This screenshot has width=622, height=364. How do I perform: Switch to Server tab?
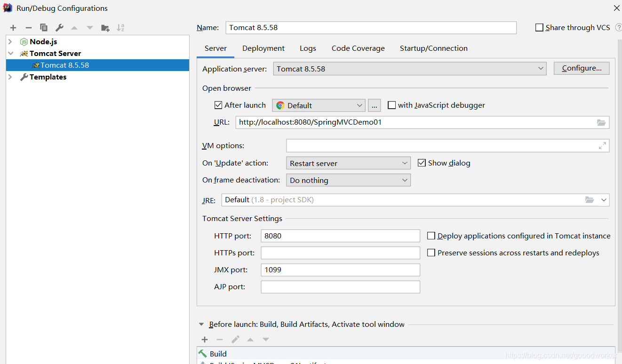click(x=216, y=48)
